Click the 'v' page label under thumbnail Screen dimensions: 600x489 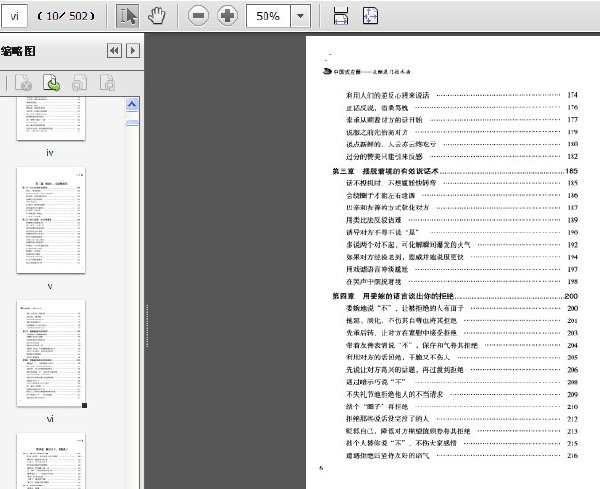click(50, 286)
